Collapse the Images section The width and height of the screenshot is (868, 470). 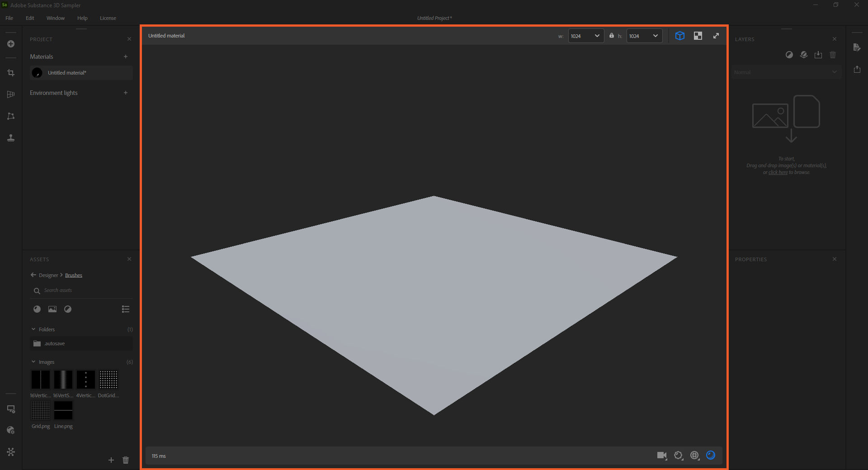pos(33,362)
